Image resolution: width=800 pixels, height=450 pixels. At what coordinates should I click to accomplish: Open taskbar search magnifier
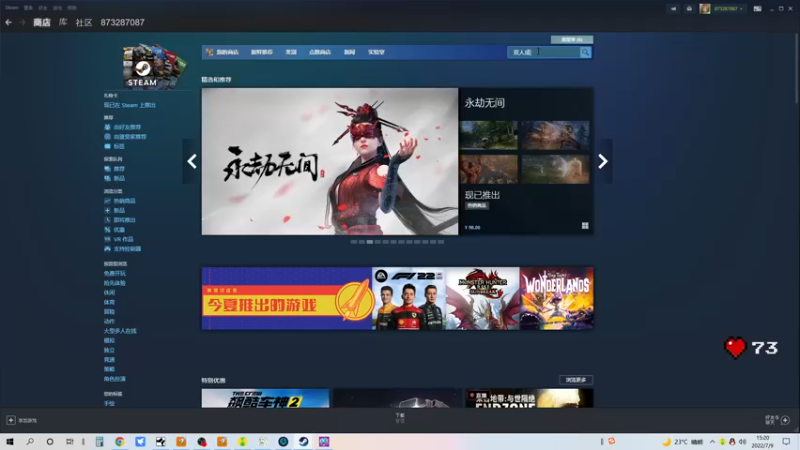(x=30, y=441)
